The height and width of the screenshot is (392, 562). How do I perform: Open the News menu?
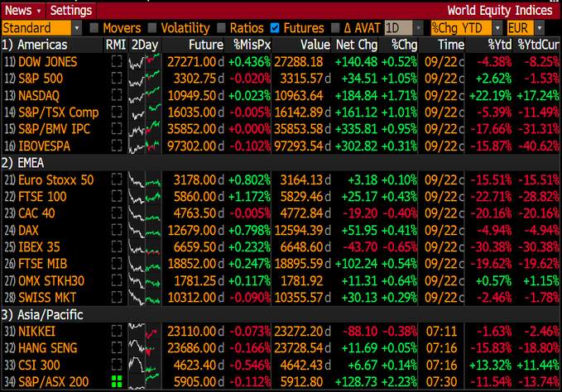point(23,11)
